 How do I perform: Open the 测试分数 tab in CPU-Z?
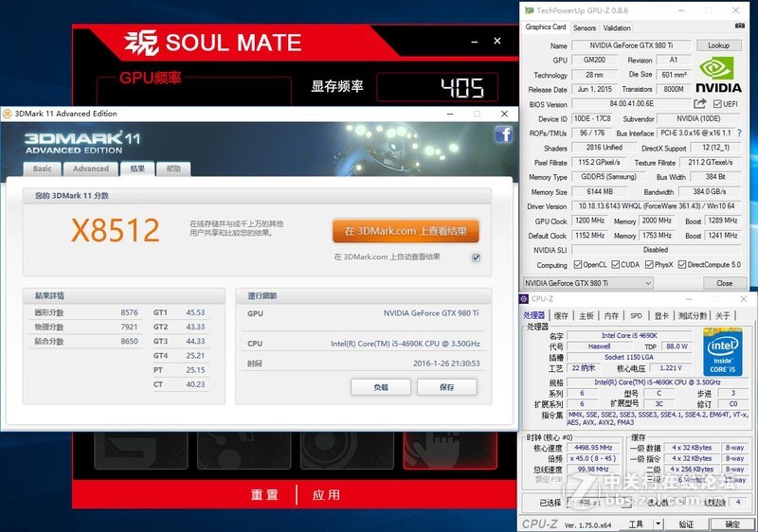pyautogui.click(x=693, y=316)
